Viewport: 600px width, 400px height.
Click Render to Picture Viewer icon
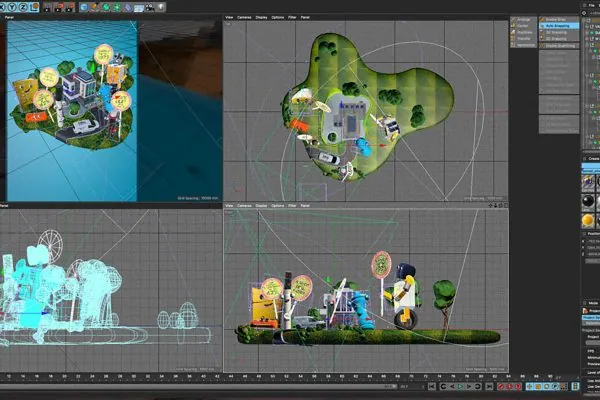(59, 7)
